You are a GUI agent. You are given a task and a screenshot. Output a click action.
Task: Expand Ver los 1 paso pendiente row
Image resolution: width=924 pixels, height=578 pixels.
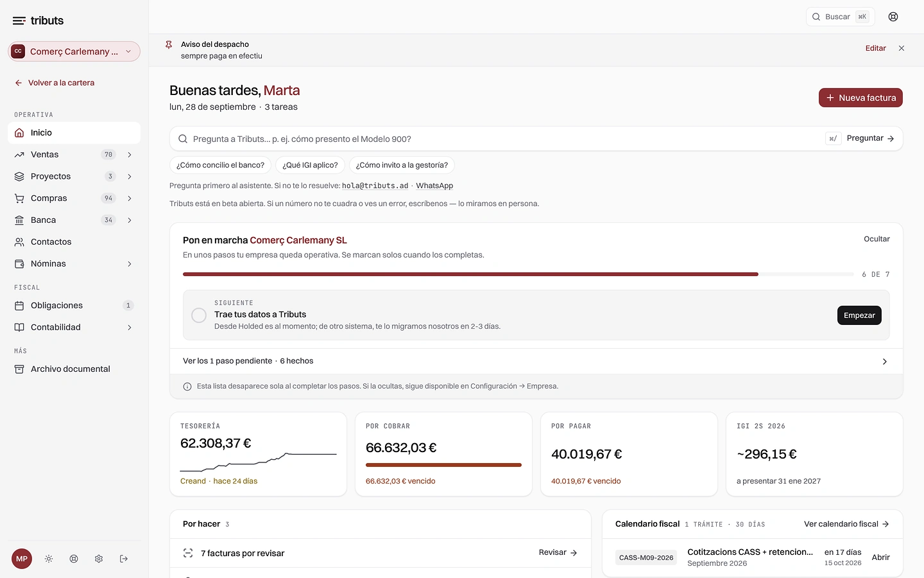coord(536,361)
